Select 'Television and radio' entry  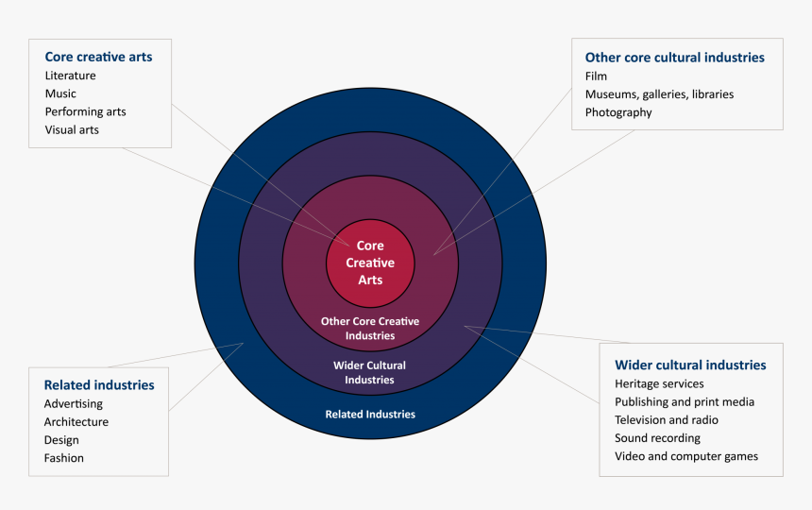point(667,420)
